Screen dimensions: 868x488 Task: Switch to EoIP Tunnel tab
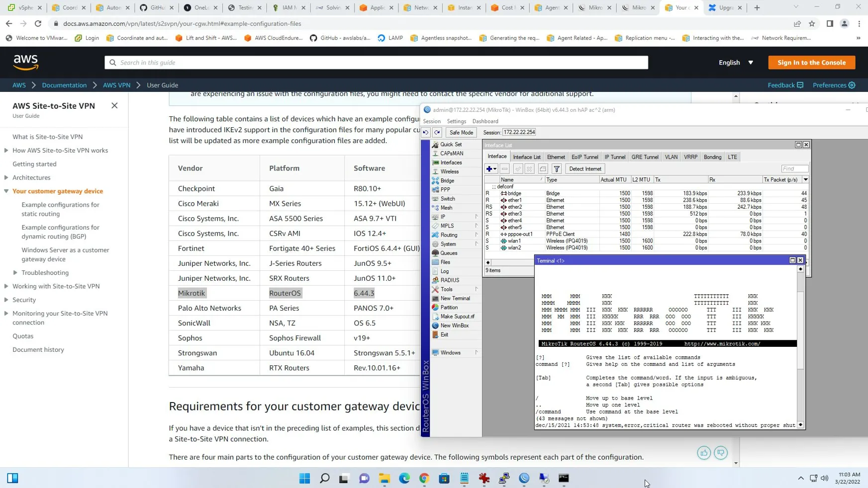coord(585,157)
